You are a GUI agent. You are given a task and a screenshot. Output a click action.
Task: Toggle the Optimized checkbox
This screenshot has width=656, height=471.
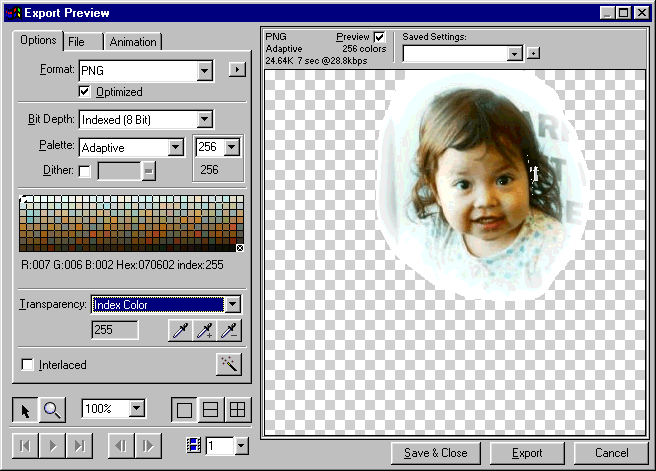click(85, 92)
